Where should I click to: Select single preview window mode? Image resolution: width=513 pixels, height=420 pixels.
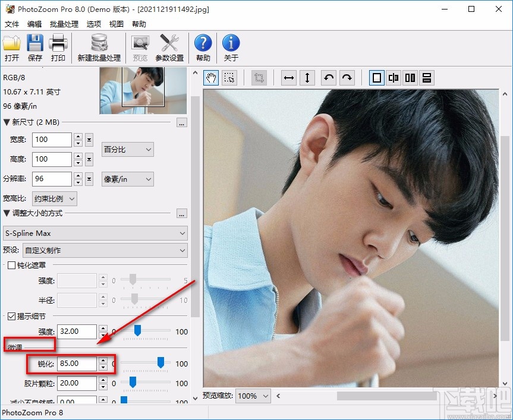click(376, 78)
